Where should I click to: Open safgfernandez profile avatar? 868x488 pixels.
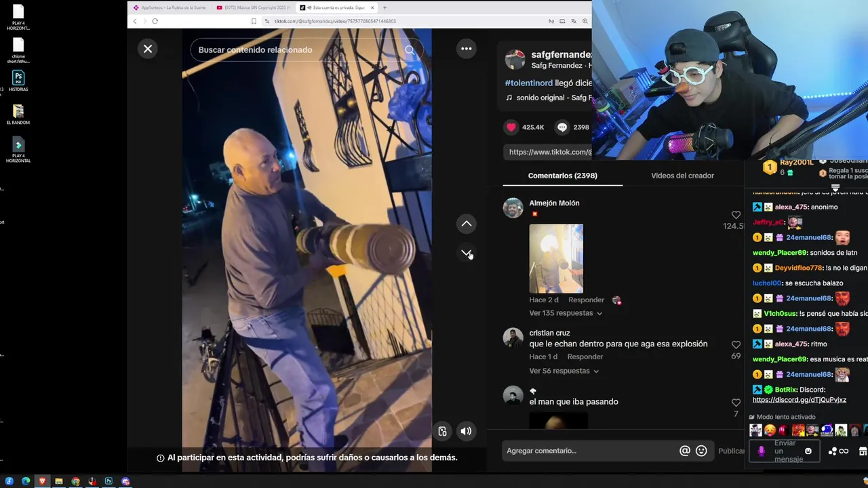coord(515,60)
